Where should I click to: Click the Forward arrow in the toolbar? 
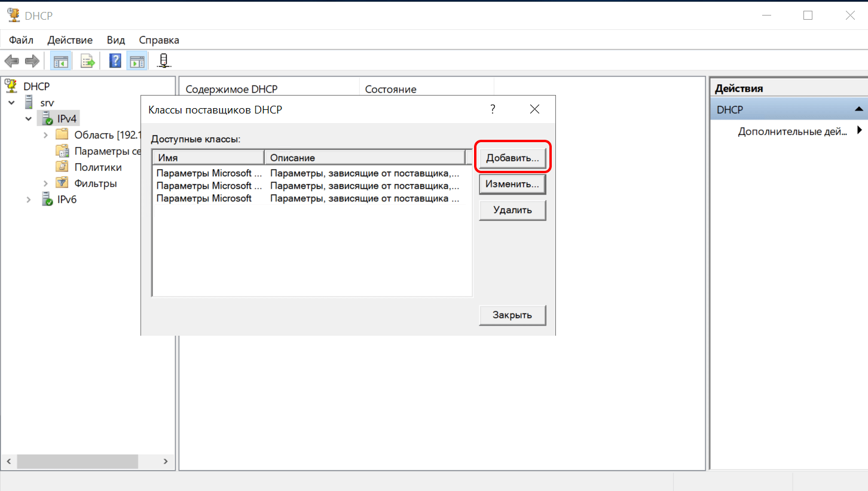click(32, 60)
